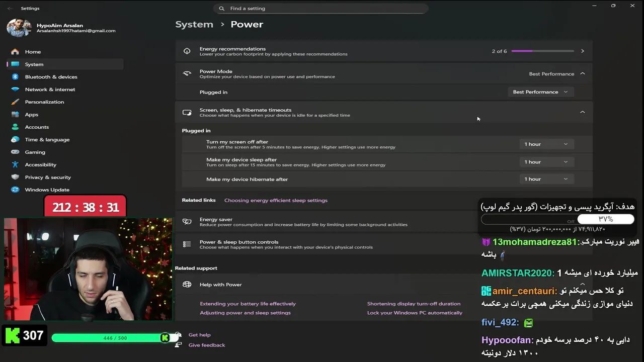Click the Network & internet wifi icon
The height and width of the screenshot is (362, 644).
pos(15,89)
